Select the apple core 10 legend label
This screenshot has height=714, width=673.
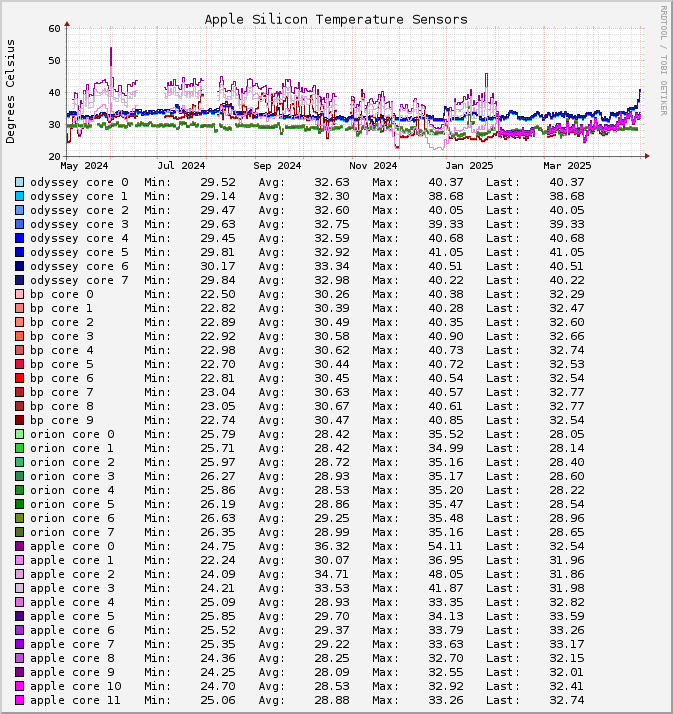coord(76,686)
